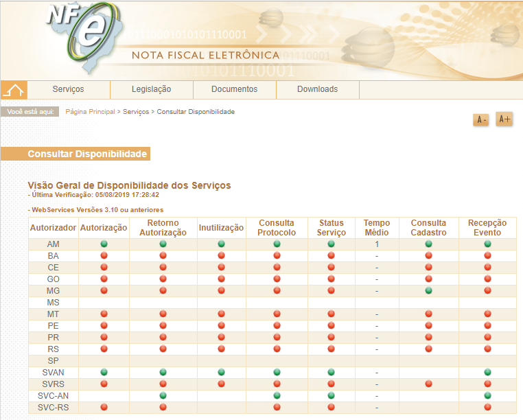Image resolution: width=523 pixels, height=420 pixels.
Task: Click red Autorização dot for SVC-RS
Action: pyautogui.click(x=104, y=407)
